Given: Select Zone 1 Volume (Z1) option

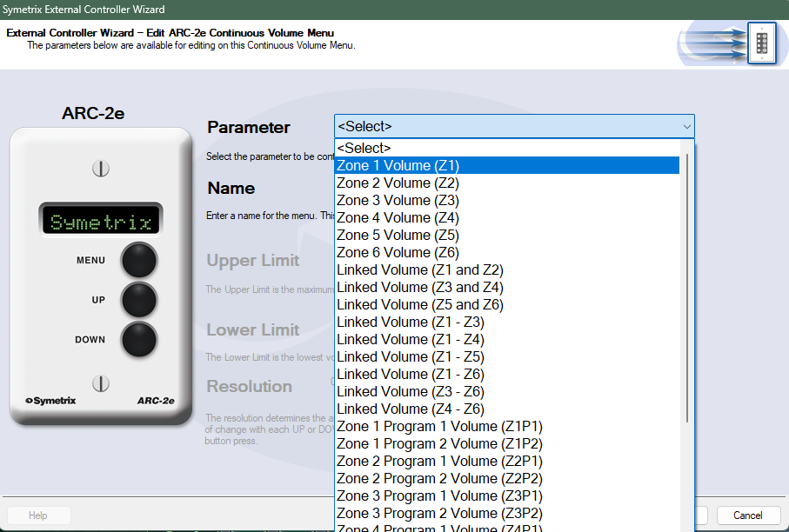Looking at the screenshot, I should click(x=398, y=165).
